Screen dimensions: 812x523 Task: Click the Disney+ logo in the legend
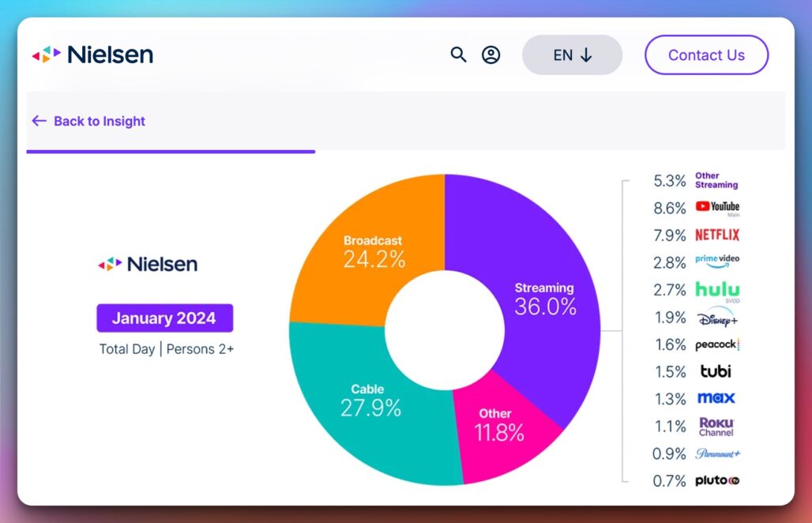(x=717, y=318)
